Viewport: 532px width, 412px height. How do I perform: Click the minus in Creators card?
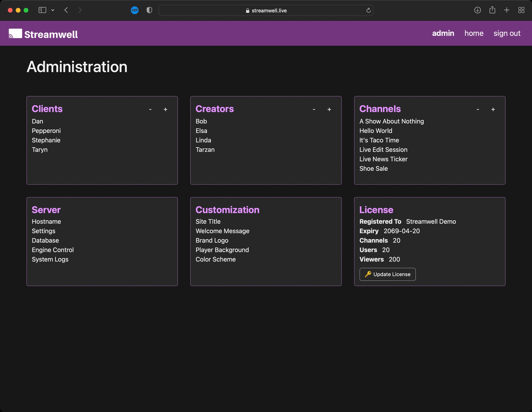[x=314, y=110]
